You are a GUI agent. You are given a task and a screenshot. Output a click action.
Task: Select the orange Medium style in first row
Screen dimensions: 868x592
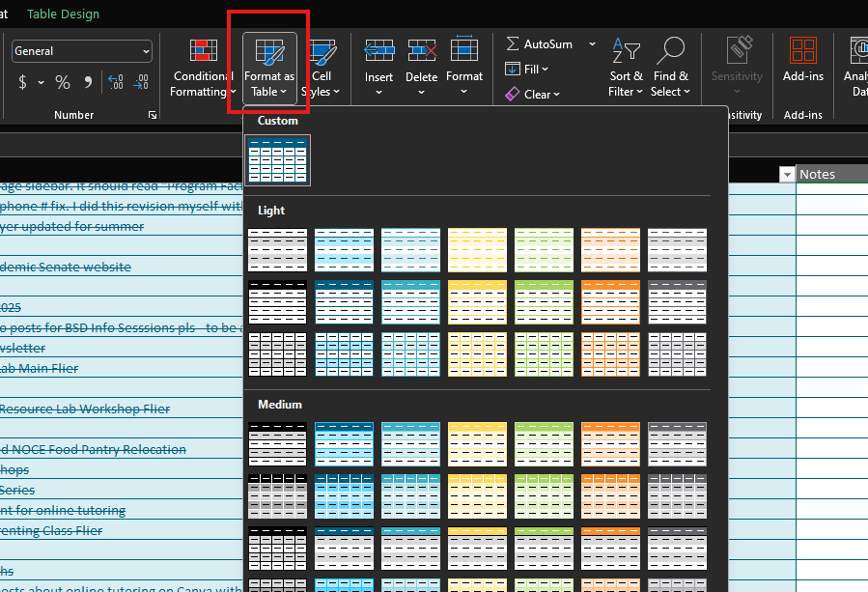tap(610, 444)
